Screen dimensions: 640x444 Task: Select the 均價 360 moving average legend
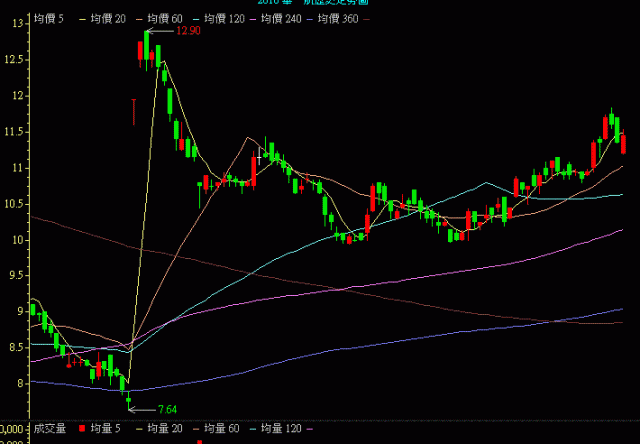tap(338, 19)
